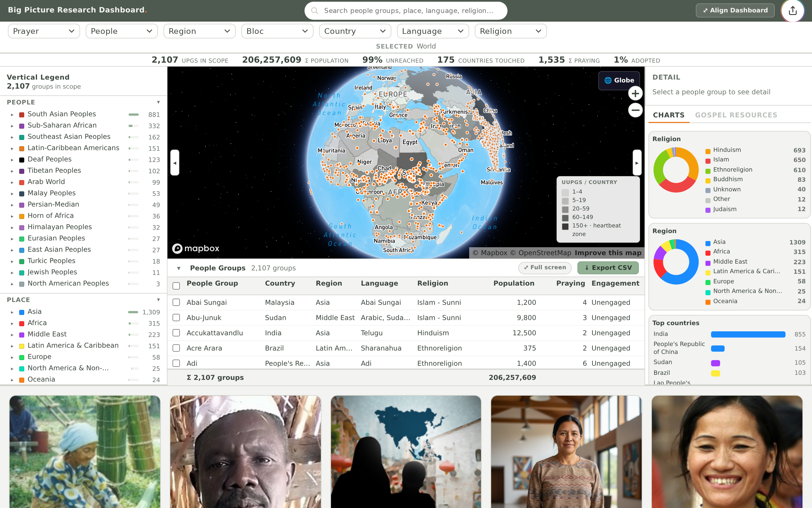The height and width of the screenshot is (508, 812).
Task: Zoom in on the map
Action: pyautogui.click(x=635, y=93)
